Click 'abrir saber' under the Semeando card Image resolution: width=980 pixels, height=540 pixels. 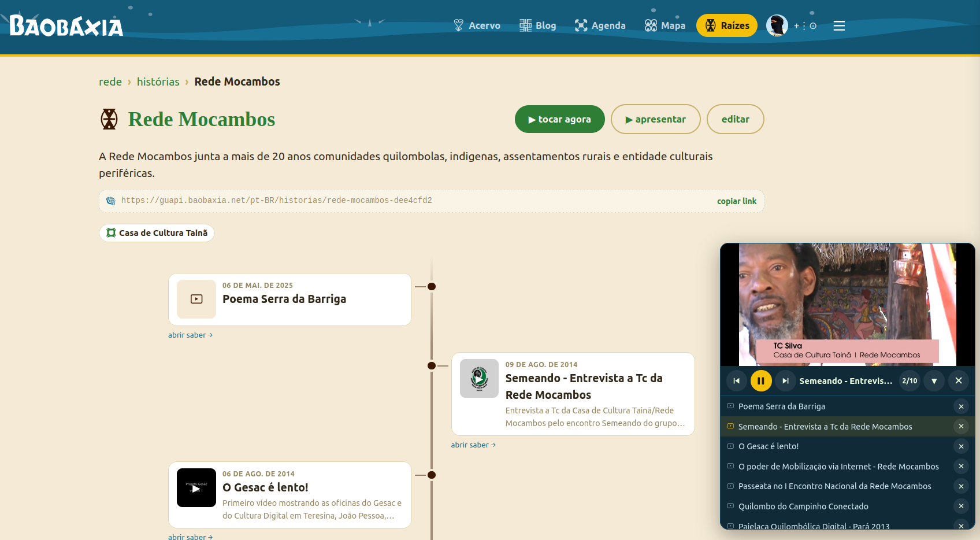point(474,445)
